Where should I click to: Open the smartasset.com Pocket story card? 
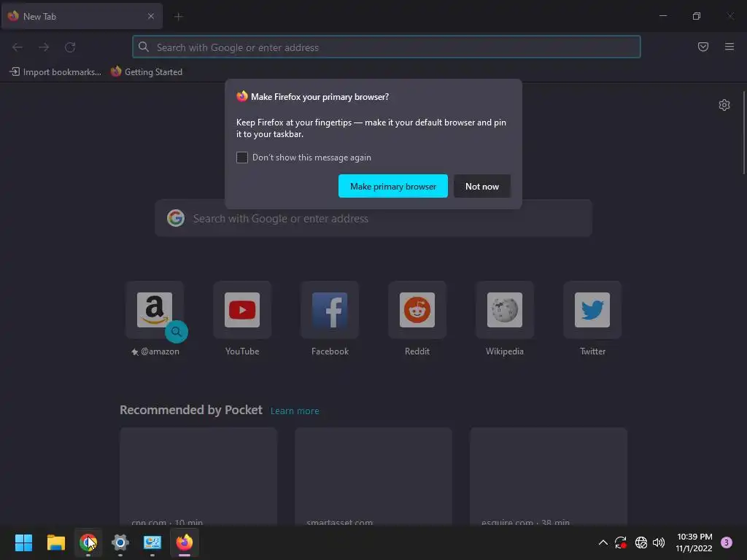(373, 477)
